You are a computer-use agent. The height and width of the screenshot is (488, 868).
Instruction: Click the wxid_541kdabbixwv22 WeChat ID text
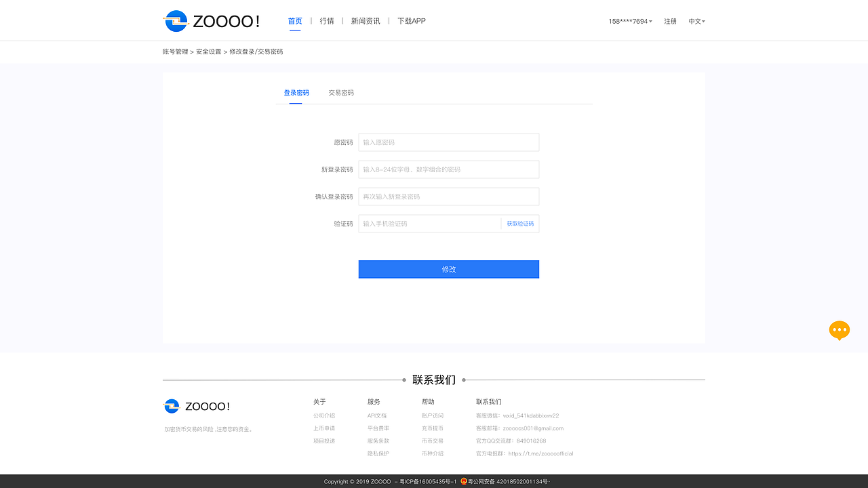click(x=531, y=415)
